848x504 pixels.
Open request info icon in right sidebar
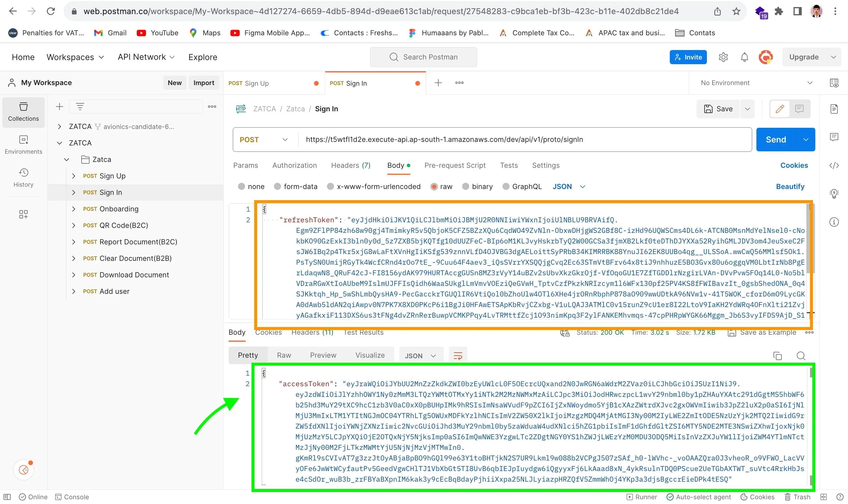834,222
